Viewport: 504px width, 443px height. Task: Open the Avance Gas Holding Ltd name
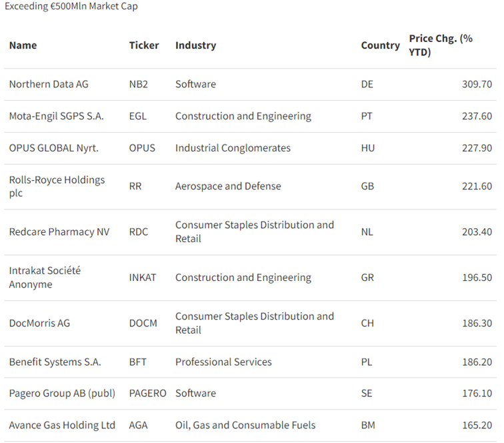[62, 425]
